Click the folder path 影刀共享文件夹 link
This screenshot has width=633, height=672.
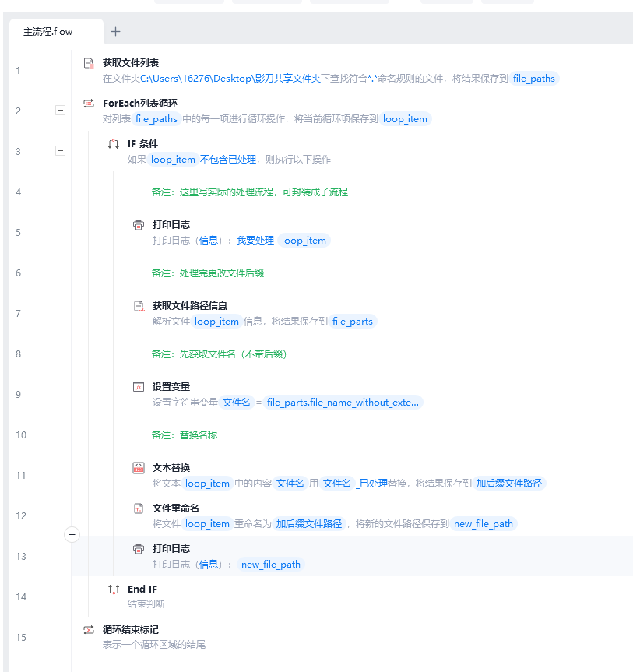230,79
